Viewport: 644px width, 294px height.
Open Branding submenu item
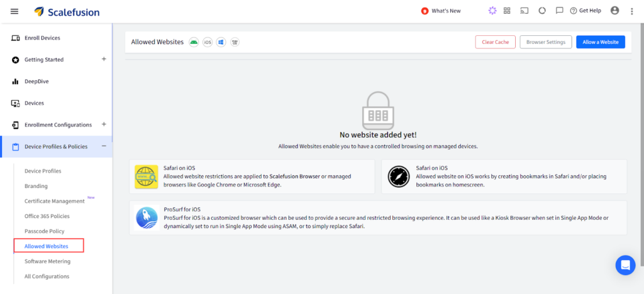point(36,186)
